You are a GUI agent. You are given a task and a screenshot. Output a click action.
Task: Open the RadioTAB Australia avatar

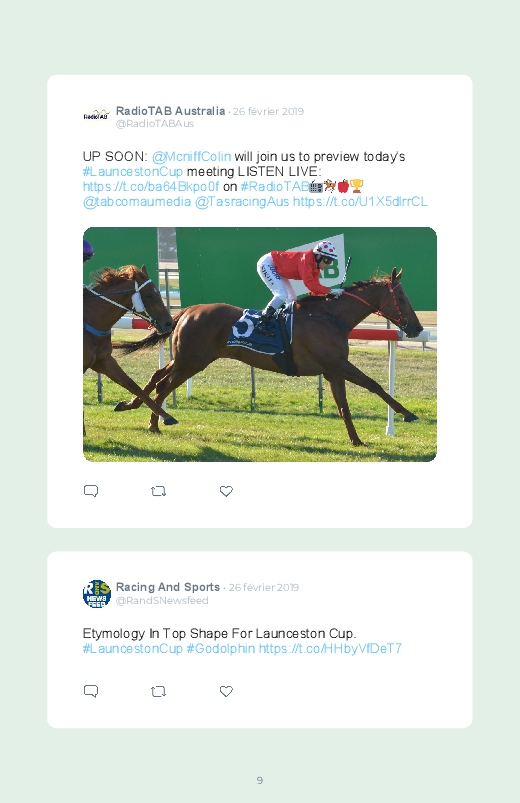tap(96, 115)
